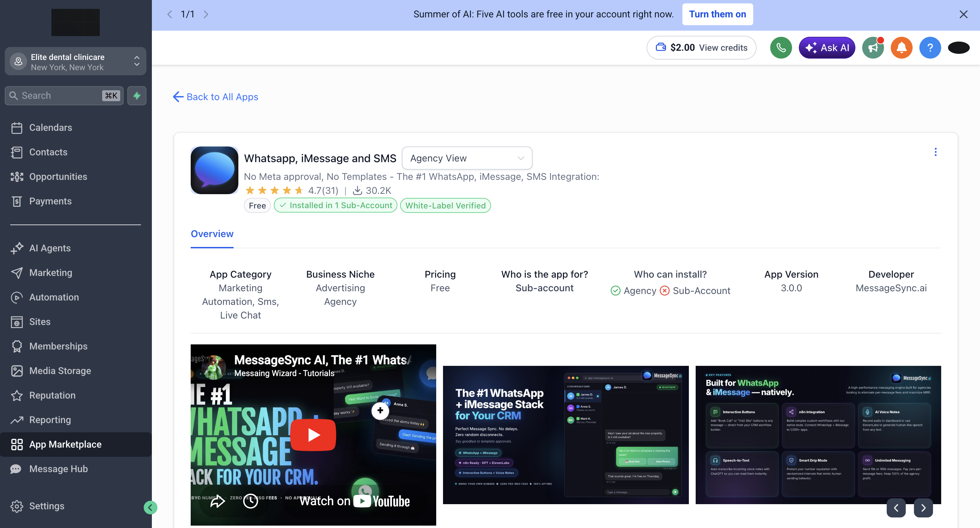Screen dimensions: 980x528
Task: Click the video watch later clock icon
Action: (x=250, y=501)
